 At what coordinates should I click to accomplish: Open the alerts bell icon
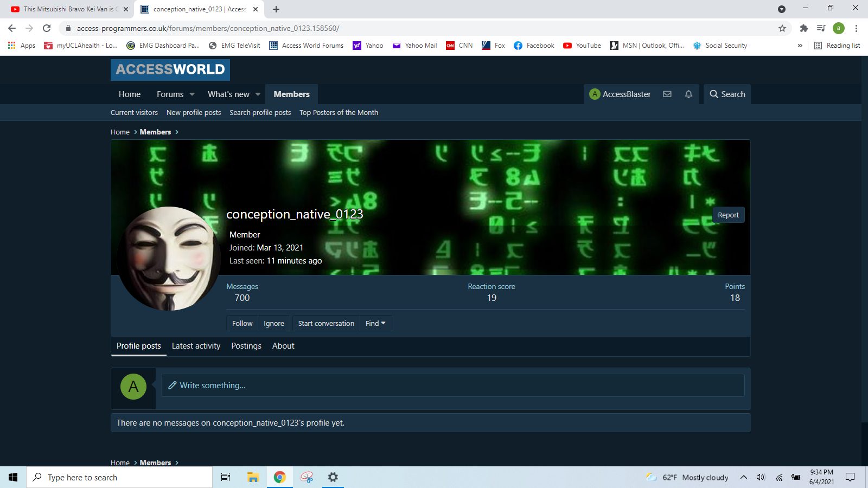coord(688,94)
